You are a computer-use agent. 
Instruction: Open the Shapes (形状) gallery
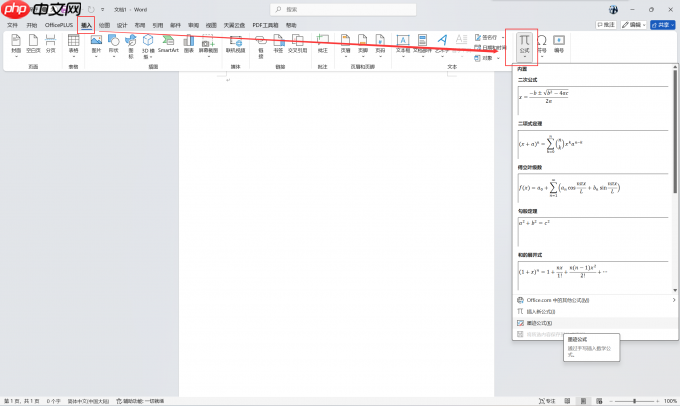point(114,46)
